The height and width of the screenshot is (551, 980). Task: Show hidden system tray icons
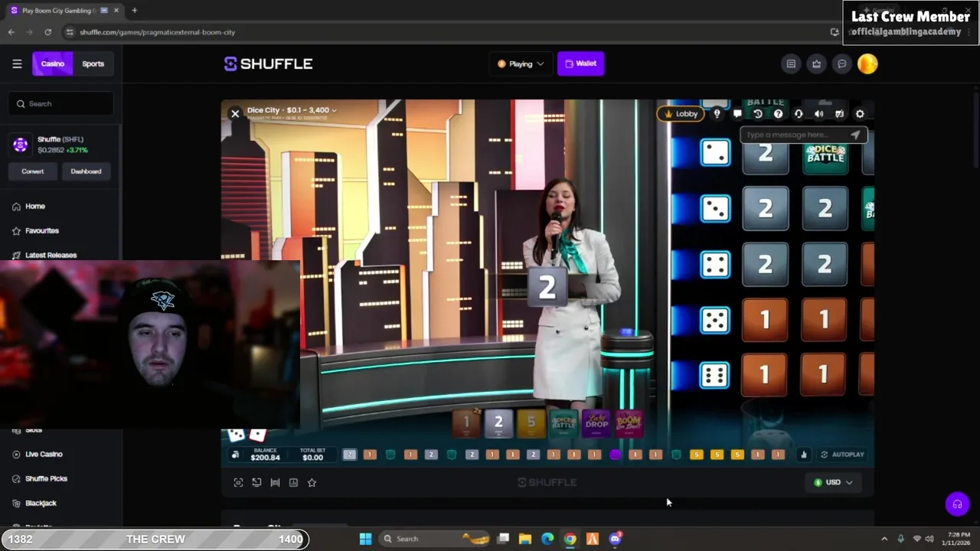click(x=884, y=539)
